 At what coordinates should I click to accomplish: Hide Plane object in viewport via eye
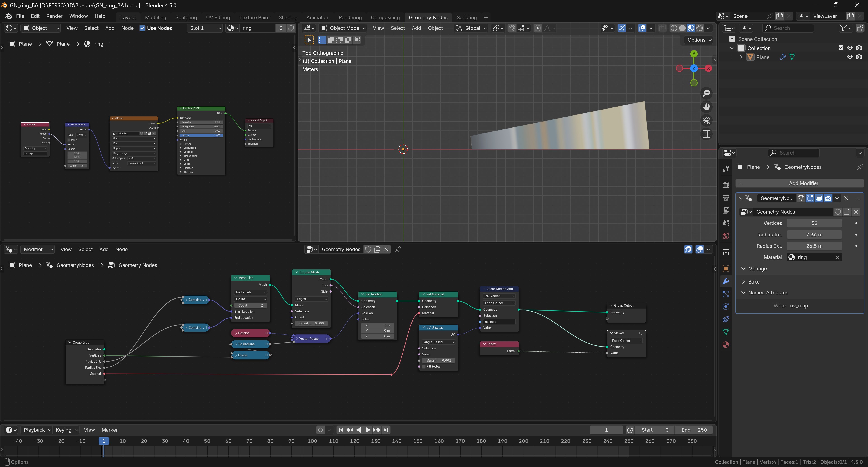pos(850,57)
